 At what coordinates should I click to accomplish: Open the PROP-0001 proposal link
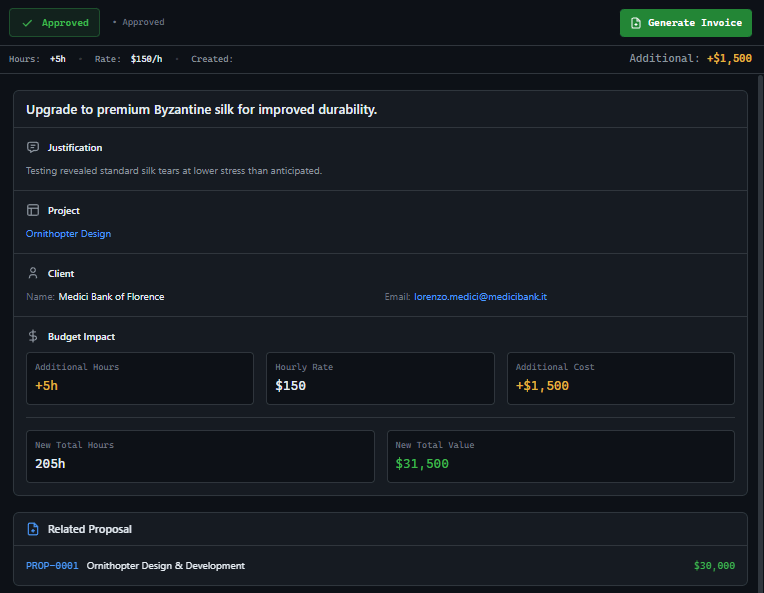coord(52,566)
